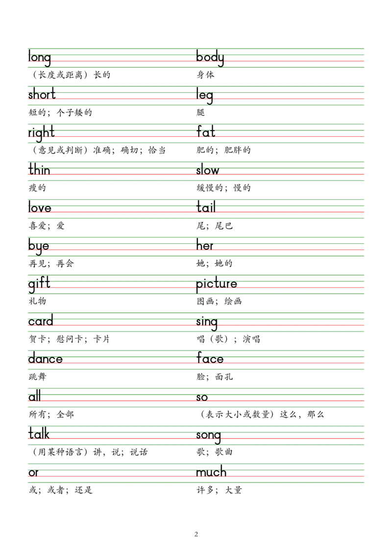The width and height of the screenshot is (392, 555).
Task: Click the word "gift"
Action: [x=39, y=284]
